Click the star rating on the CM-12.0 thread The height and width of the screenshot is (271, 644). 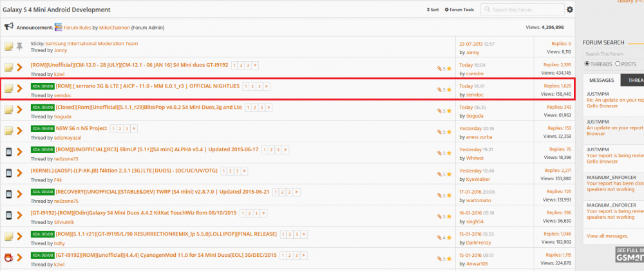click(x=449, y=68)
